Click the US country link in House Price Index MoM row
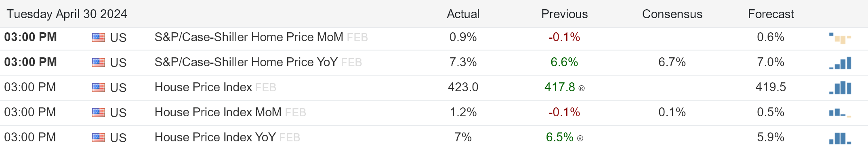This screenshot has width=868, height=149. point(118,113)
